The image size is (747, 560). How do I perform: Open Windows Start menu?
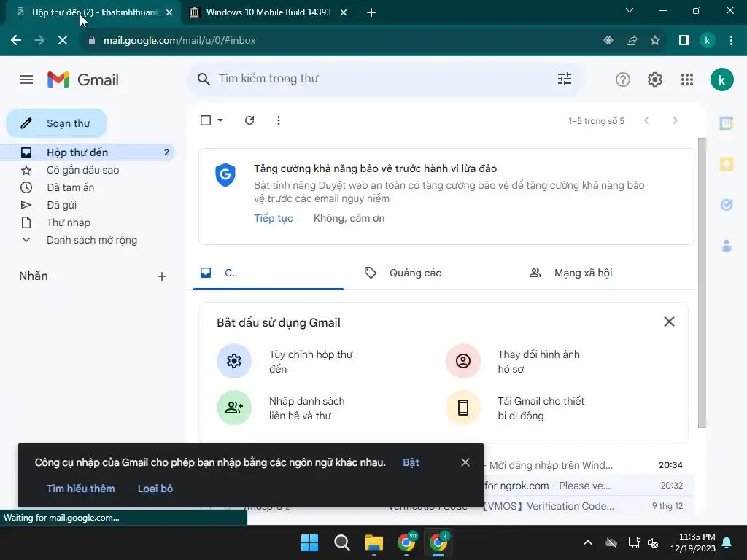pyautogui.click(x=309, y=542)
